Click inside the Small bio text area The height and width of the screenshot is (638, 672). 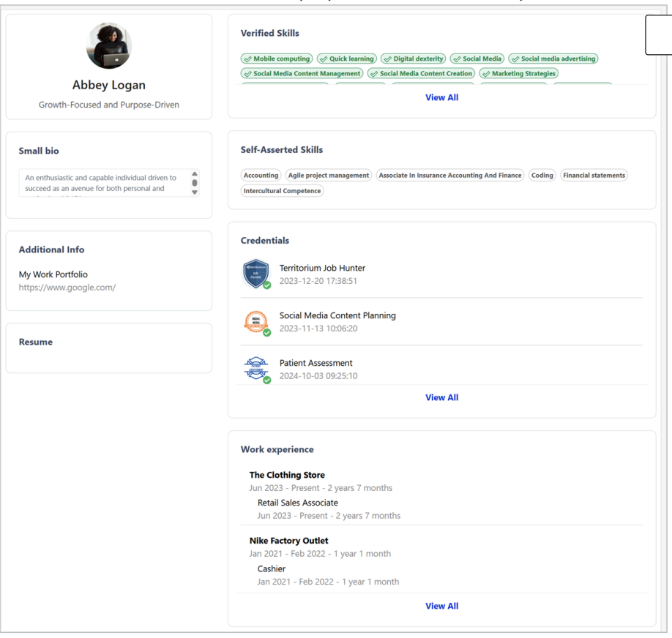point(102,183)
